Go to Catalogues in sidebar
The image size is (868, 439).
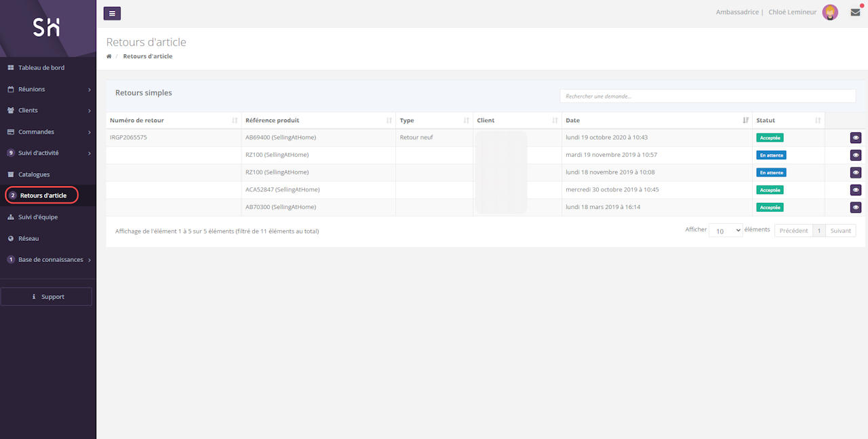34,174
